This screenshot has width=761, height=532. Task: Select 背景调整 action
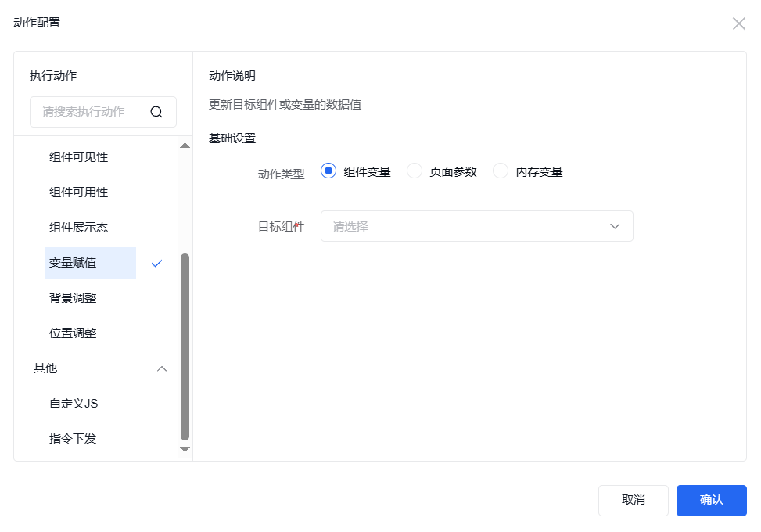(x=73, y=298)
